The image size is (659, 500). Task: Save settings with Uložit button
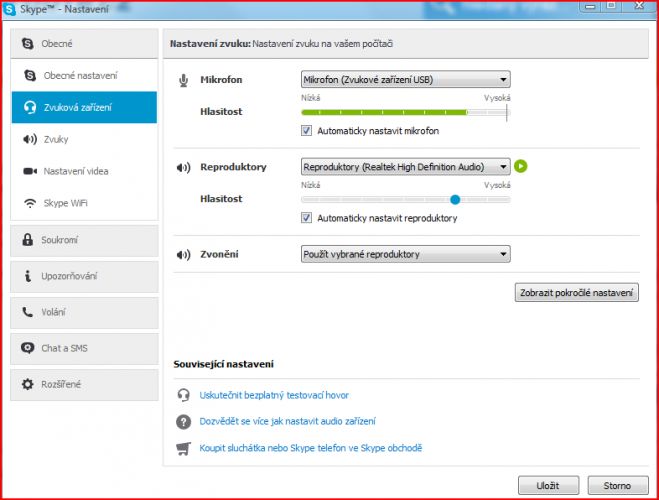pyautogui.click(x=548, y=486)
